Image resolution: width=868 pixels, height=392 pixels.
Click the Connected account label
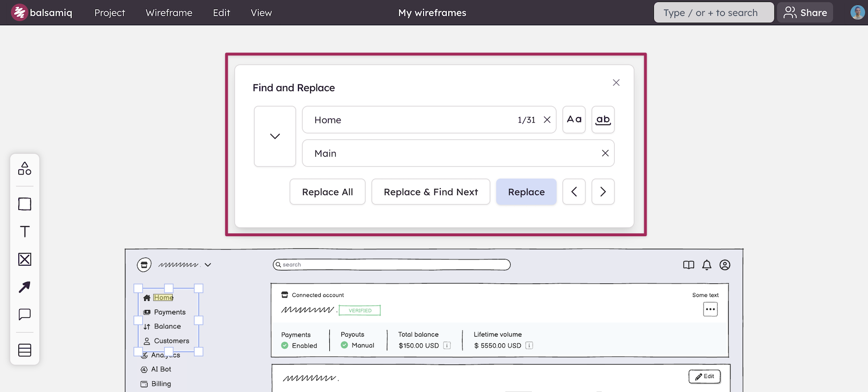pos(318,295)
